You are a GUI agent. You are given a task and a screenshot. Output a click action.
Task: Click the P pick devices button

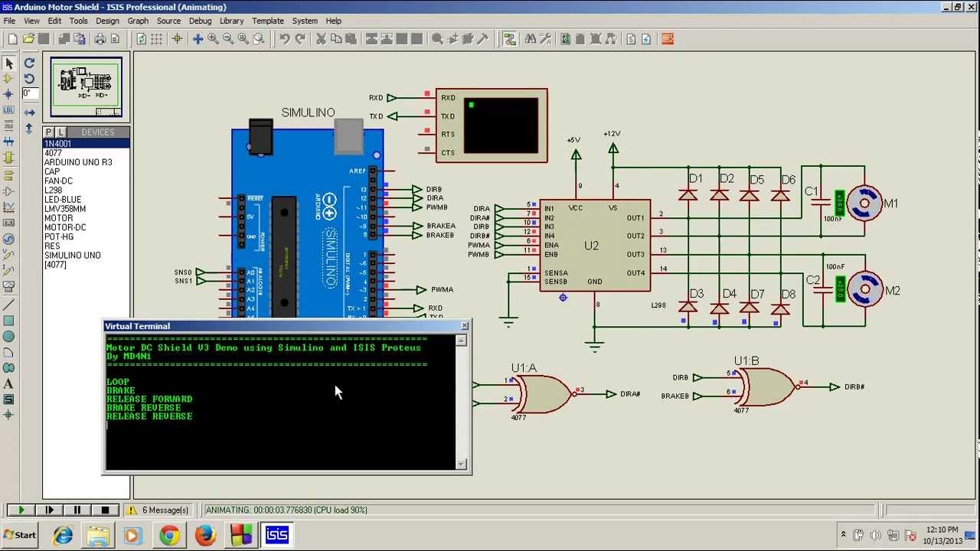tap(48, 132)
